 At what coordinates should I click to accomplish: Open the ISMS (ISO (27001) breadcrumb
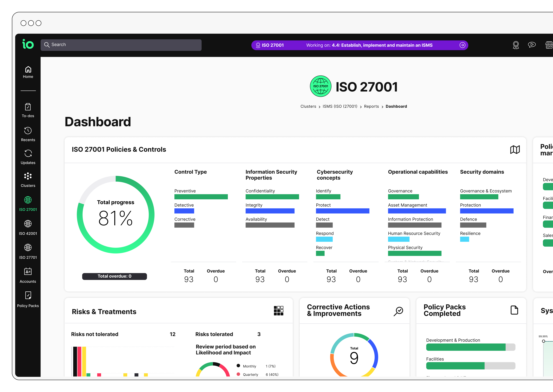point(340,106)
